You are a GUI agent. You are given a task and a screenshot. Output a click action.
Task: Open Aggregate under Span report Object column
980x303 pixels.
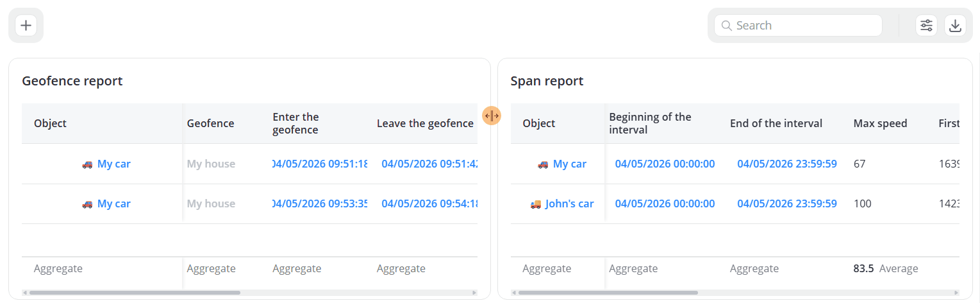pyautogui.click(x=547, y=268)
